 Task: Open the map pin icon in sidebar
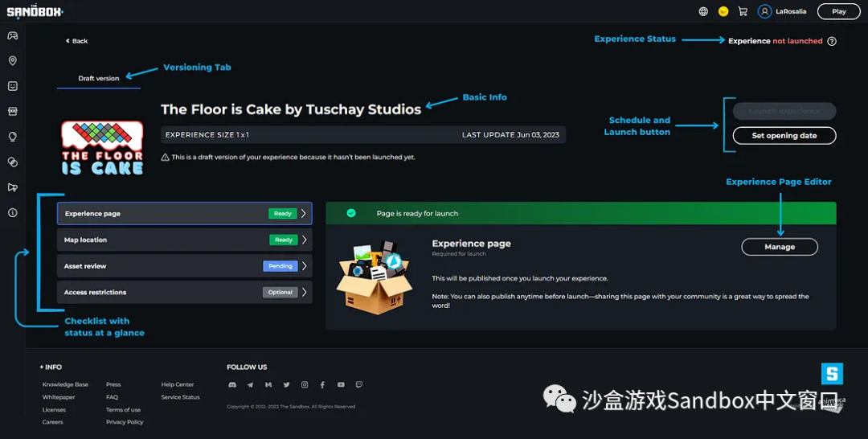pyautogui.click(x=12, y=61)
